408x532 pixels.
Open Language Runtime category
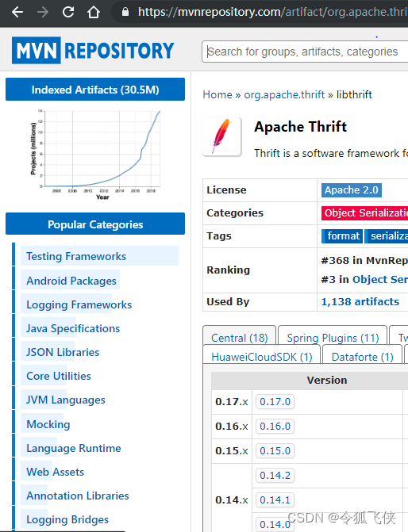click(74, 448)
